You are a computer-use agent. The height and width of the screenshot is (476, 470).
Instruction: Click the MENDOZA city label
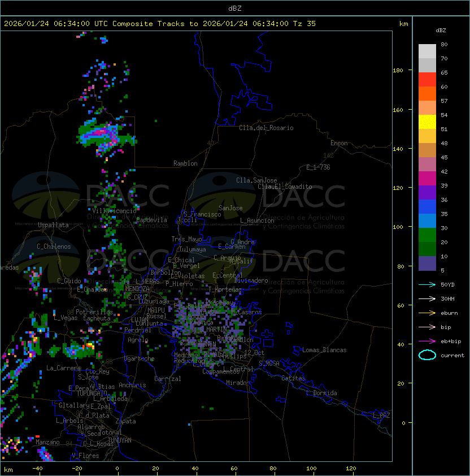(137, 289)
